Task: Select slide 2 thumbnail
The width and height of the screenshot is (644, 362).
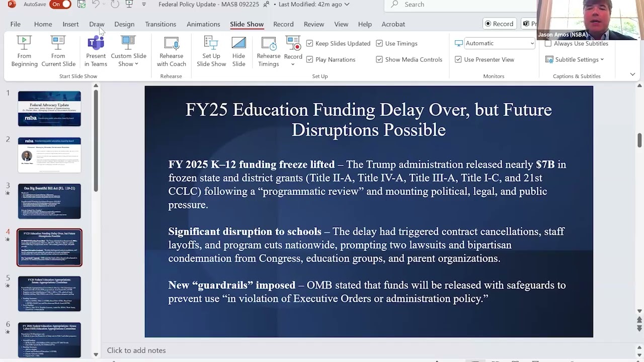Action: [x=49, y=155]
